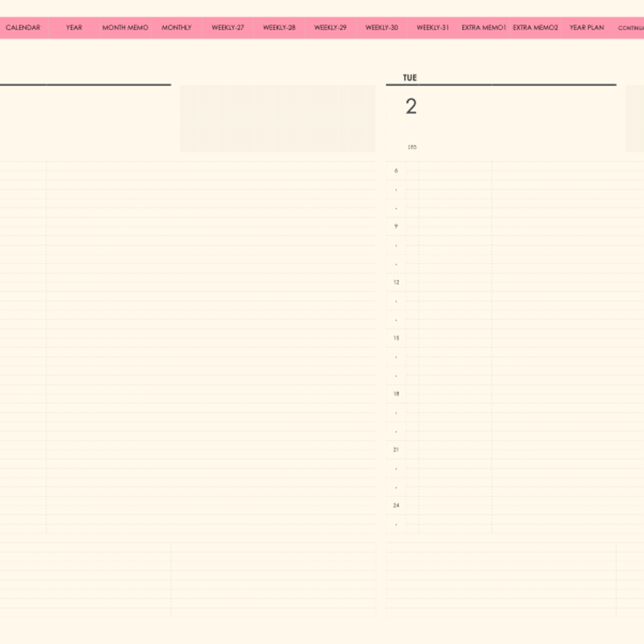Screen dimensions: 644x644
Task: Switch to the EXTRA MEMO2 tab
Action: coord(535,27)
